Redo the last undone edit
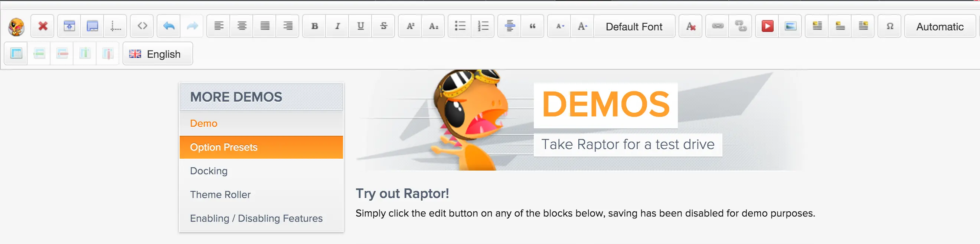Screen dimensions: 980x244 pyautogui.click(x=192, y=26)
